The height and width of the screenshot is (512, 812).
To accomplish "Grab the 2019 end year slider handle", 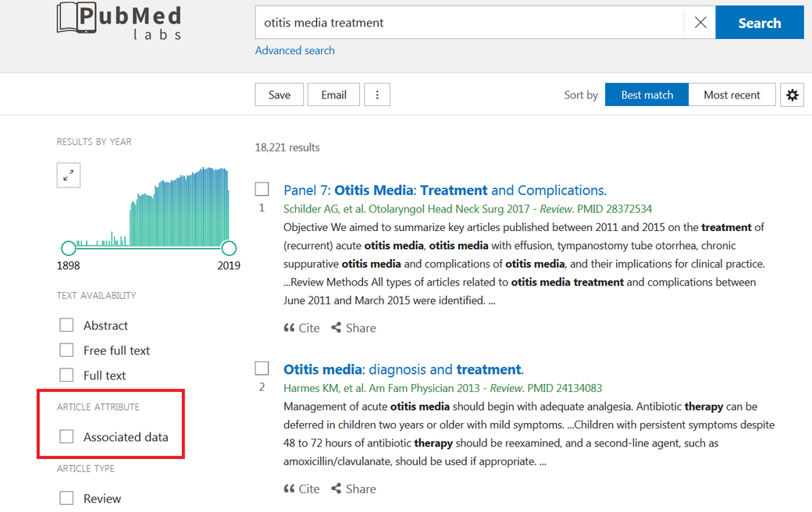I will pos(229,248).
